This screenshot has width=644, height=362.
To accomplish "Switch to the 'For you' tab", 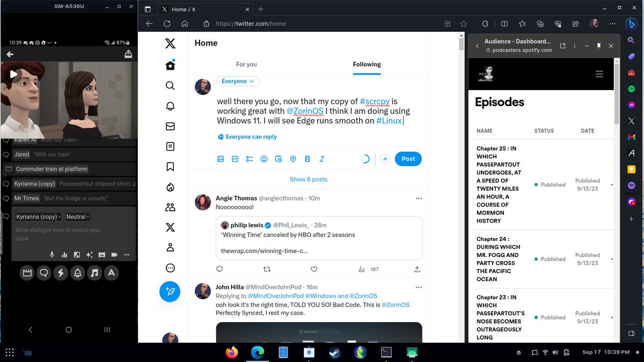I will pos(246,64).
